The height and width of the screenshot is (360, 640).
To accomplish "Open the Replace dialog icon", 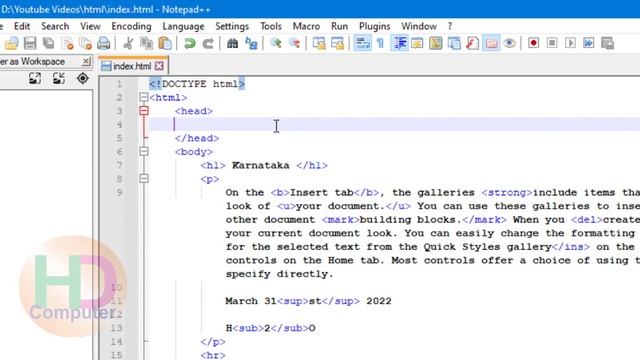I will point(251,43).
